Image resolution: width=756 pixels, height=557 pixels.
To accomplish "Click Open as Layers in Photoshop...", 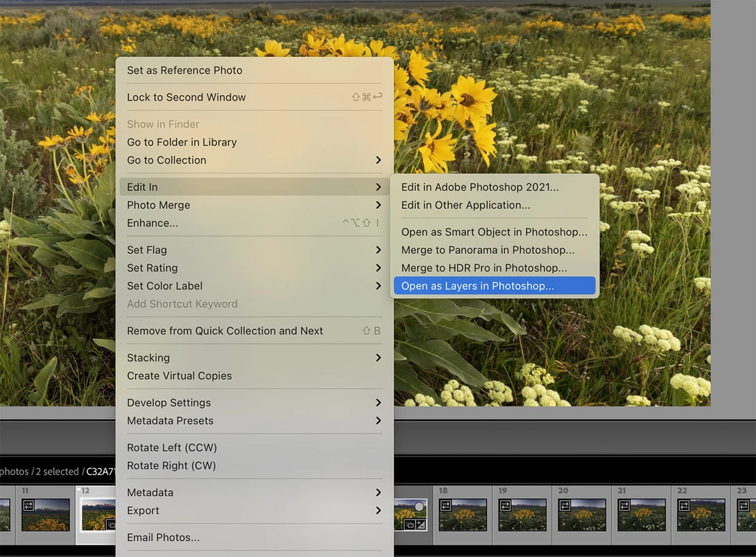I will click(495, 286).
